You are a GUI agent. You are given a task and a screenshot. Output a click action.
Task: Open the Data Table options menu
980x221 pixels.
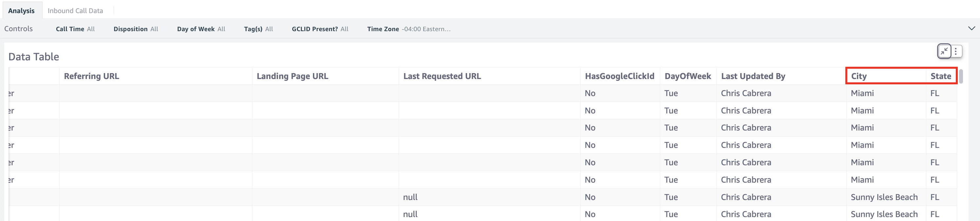955,51
